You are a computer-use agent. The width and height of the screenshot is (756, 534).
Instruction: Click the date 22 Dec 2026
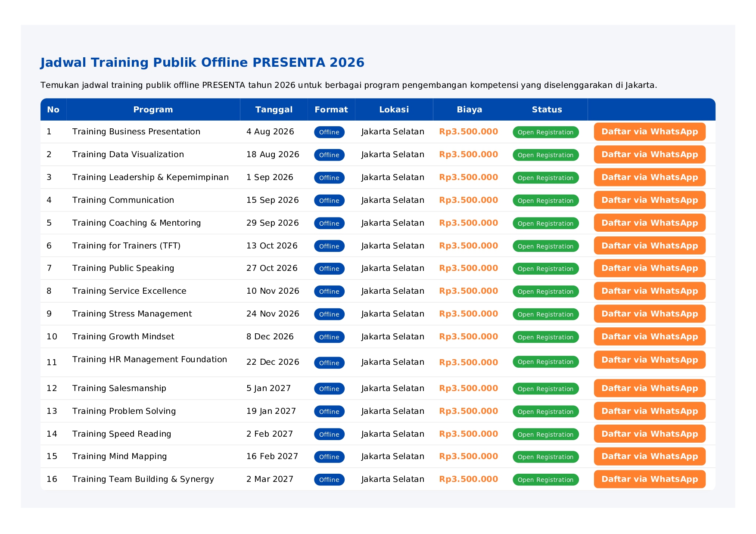pos(273,362)
